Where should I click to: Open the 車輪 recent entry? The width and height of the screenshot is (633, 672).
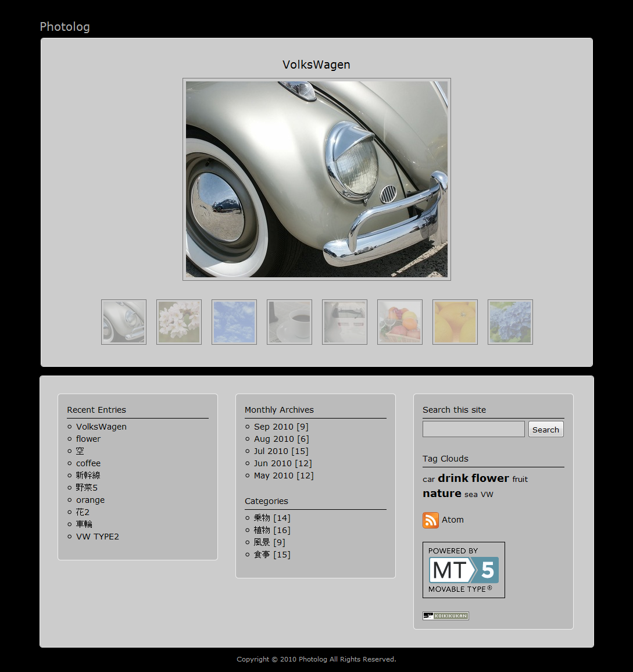click(84, 524)
